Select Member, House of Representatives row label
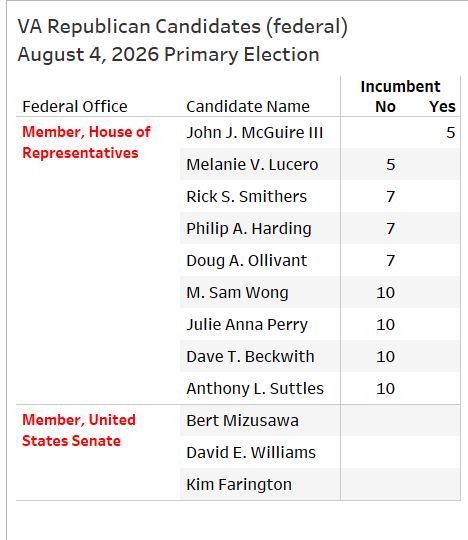This screenshot has width=468, height=540. point(86,142)
